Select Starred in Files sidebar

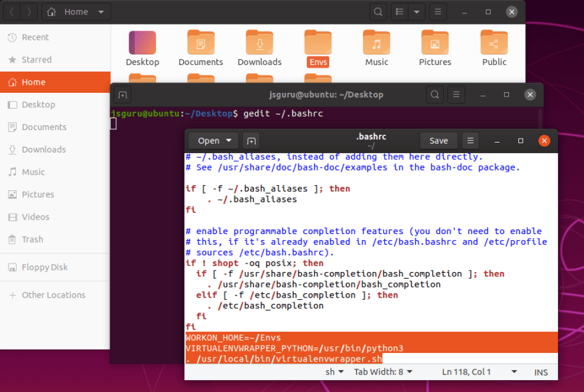coord(55,60)
